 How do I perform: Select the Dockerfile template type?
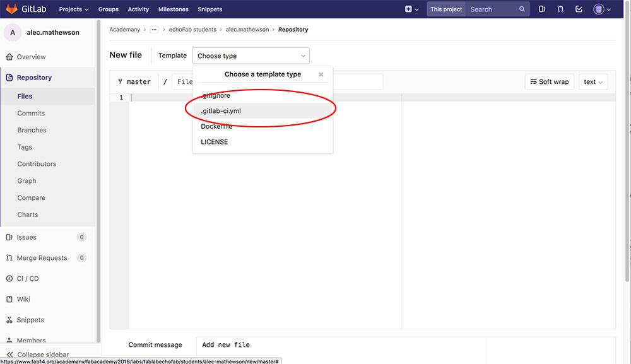tap(262, 126)
